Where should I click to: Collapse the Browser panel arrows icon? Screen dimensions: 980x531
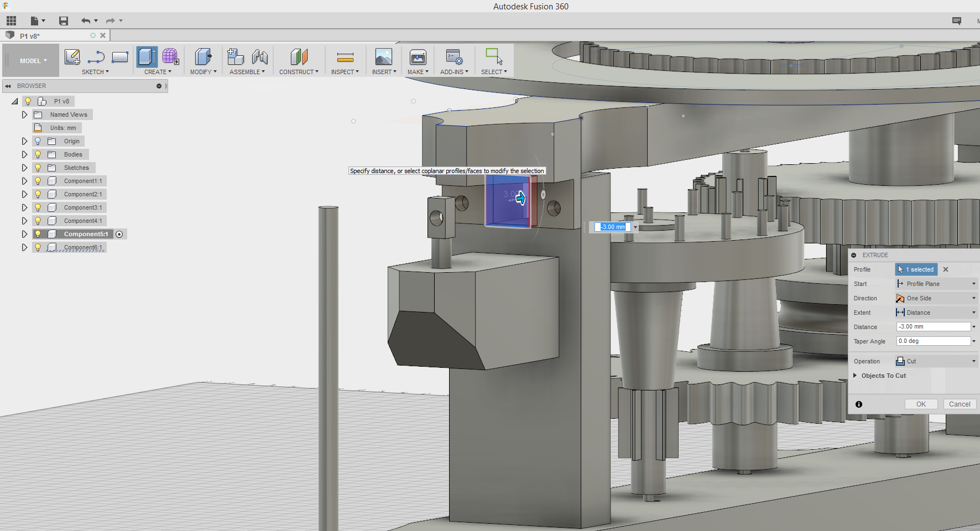tap(8, 86)
